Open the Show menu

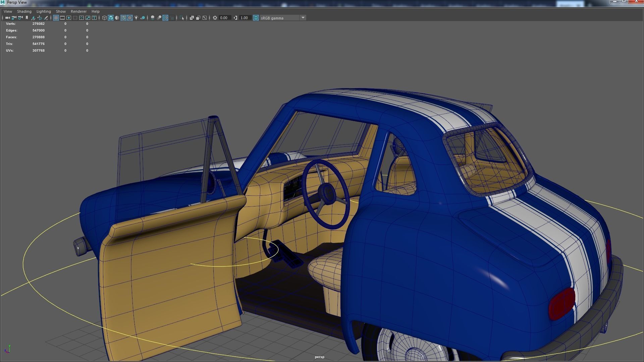tap(61, 11)
